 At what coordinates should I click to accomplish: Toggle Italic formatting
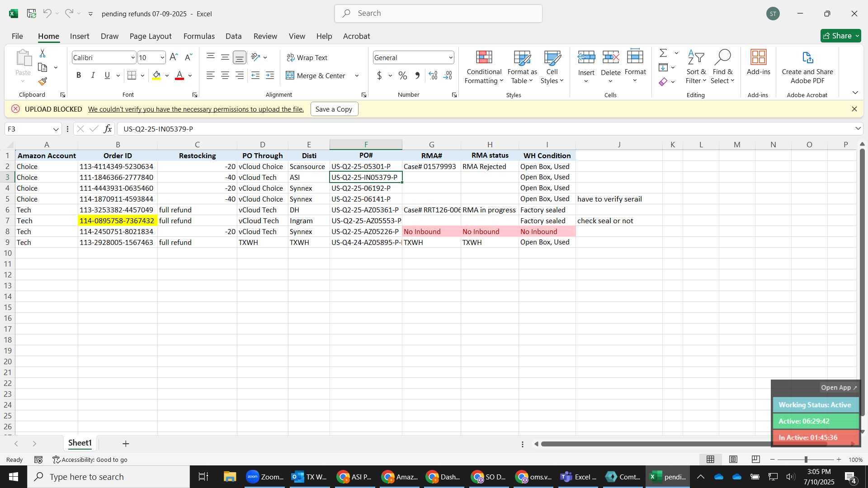(93, 75)
